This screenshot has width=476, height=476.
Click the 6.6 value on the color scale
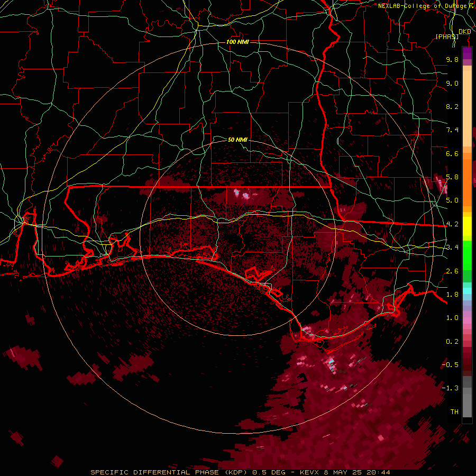tap(452, 153)
